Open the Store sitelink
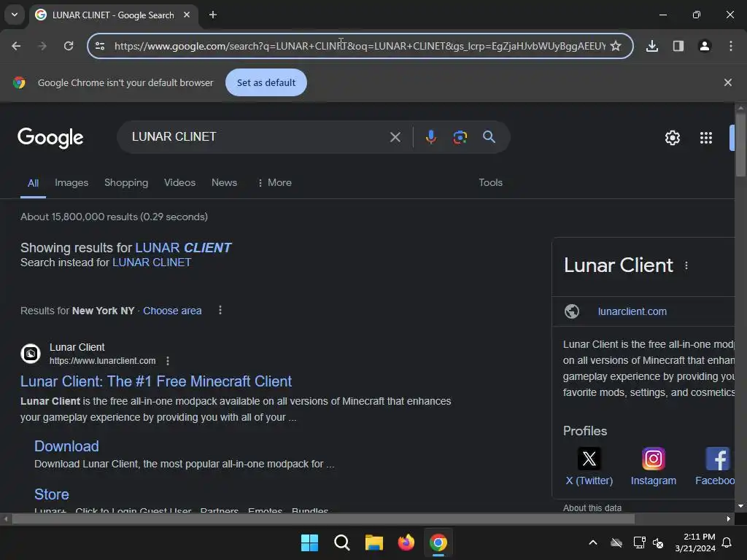747x560 pixels. pos(52,494)
